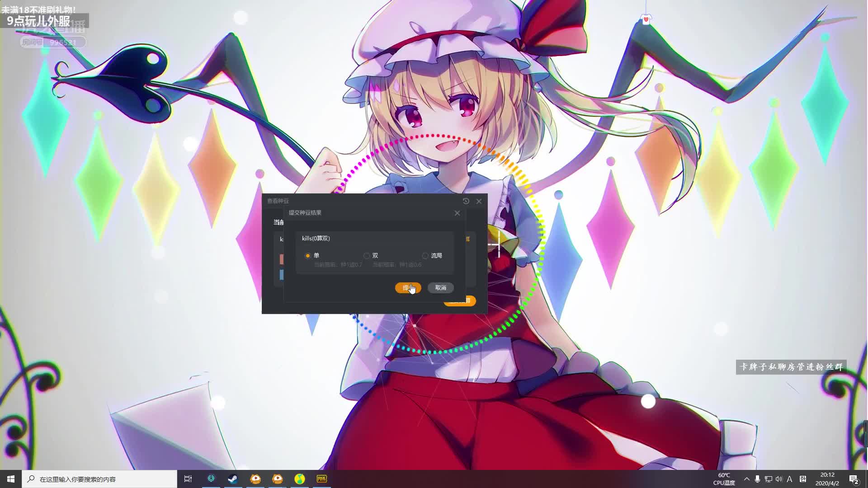The image size is (868, 488).
Task: Open the teal circular app on taskbar
Action: pyautogui.click(x=211, y=479)
